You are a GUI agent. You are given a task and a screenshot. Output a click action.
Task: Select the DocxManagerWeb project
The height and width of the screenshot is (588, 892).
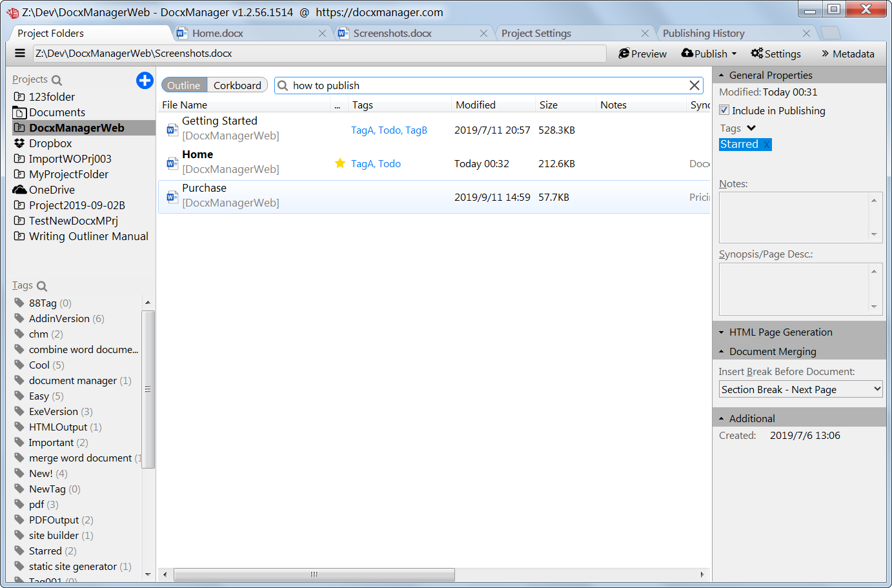click(84, 128)
